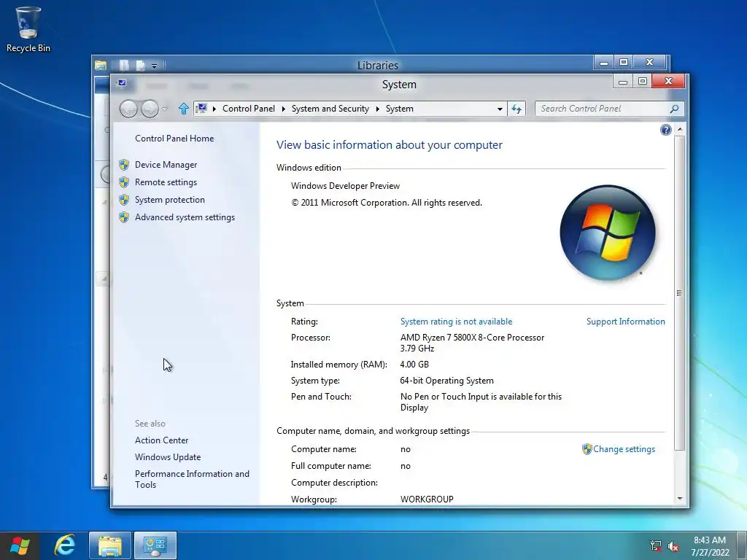This screenshot has height=560, width=747.
Task: Click the scroll down arrow in System window
Action: pos(680,499)
